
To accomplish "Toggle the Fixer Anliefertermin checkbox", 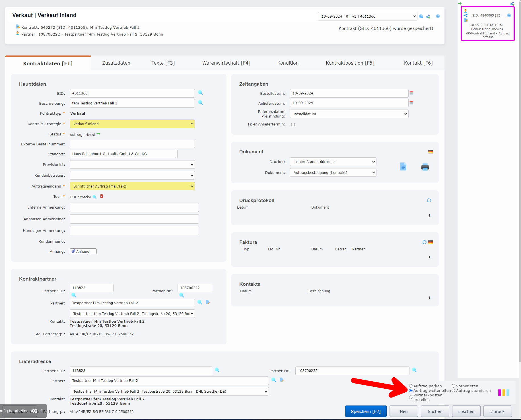I will (293, 125).
